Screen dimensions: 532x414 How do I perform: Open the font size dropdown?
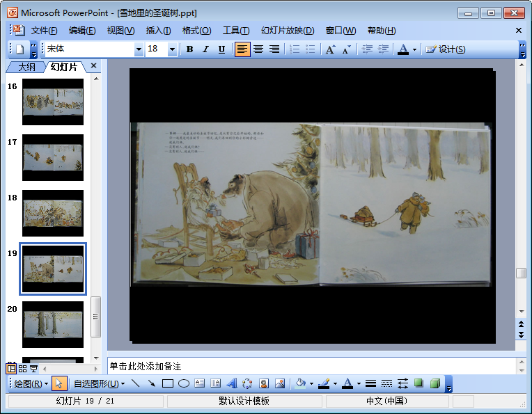[x=173, y=49]
